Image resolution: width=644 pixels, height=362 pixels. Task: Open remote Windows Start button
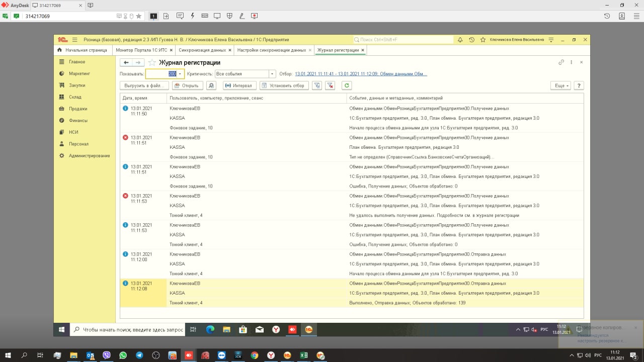point(62,329)
